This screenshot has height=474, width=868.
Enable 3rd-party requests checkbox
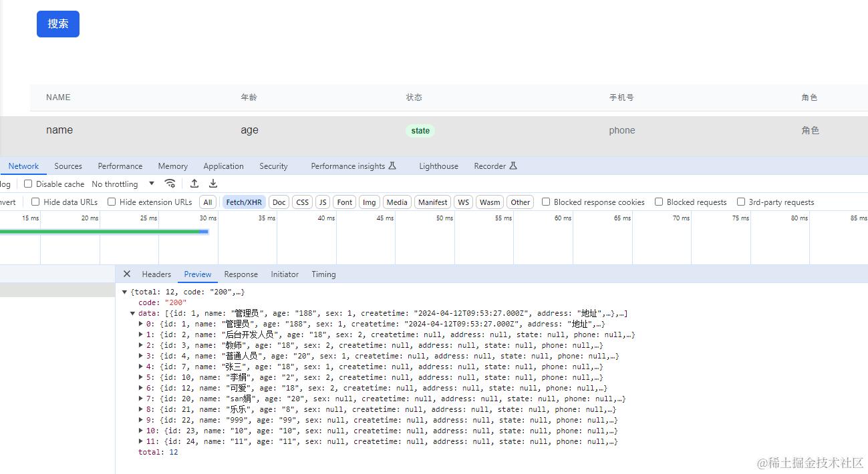point(741,202)
